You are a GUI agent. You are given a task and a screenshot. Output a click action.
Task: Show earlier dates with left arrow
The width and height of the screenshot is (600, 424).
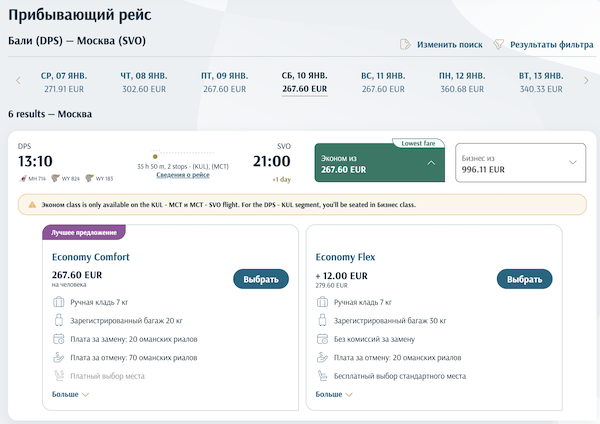pyautogui.click(x=17, y=81)
